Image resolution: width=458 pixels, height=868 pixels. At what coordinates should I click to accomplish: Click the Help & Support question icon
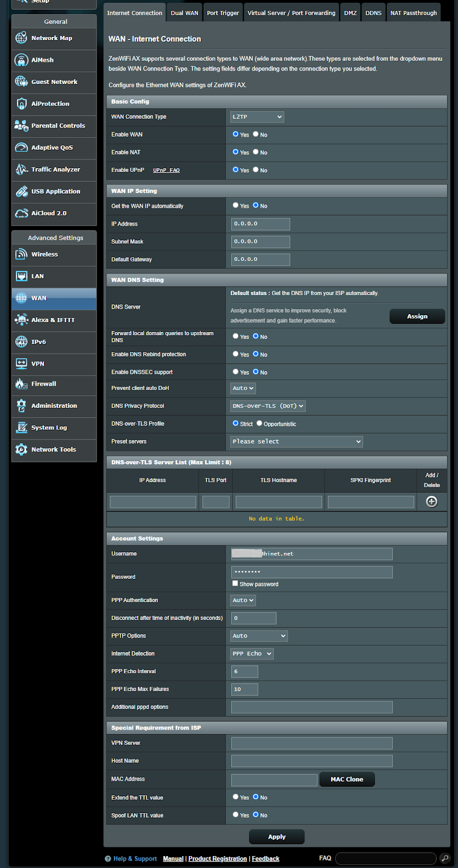pyautogui.click(x=108, y=859)
